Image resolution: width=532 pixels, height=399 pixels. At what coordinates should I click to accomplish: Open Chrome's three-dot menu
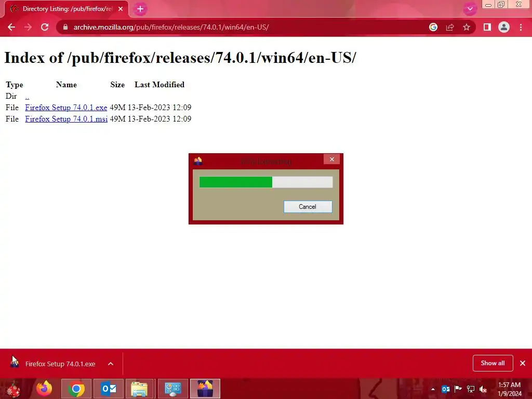(521, 27)
